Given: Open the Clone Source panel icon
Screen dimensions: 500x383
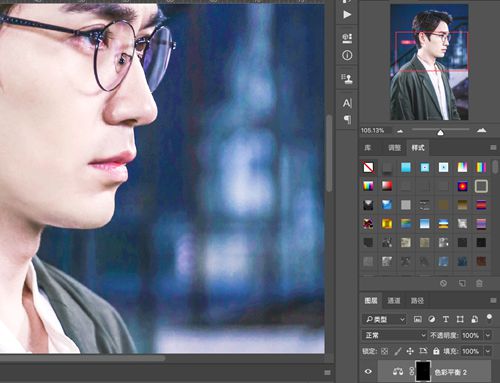Looking at the screenshot, I should tap(347, 79).
